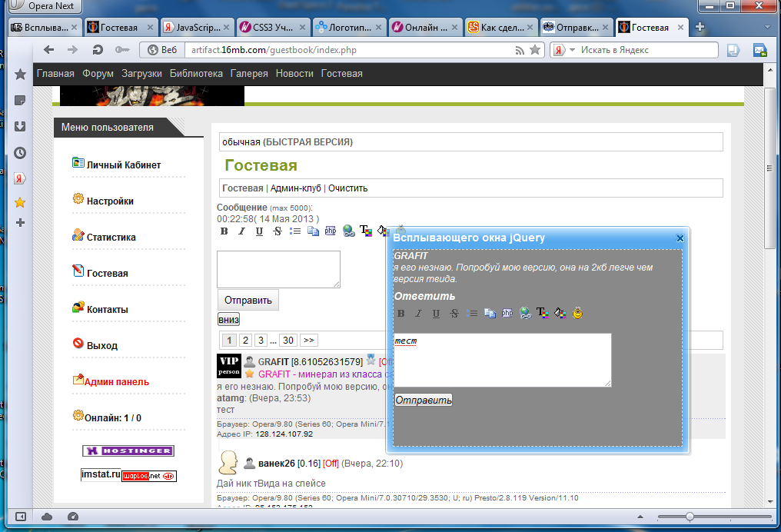Open background fill color in popup toolbar
This screenshot has height=532, width=781.
tap(560, 313)
